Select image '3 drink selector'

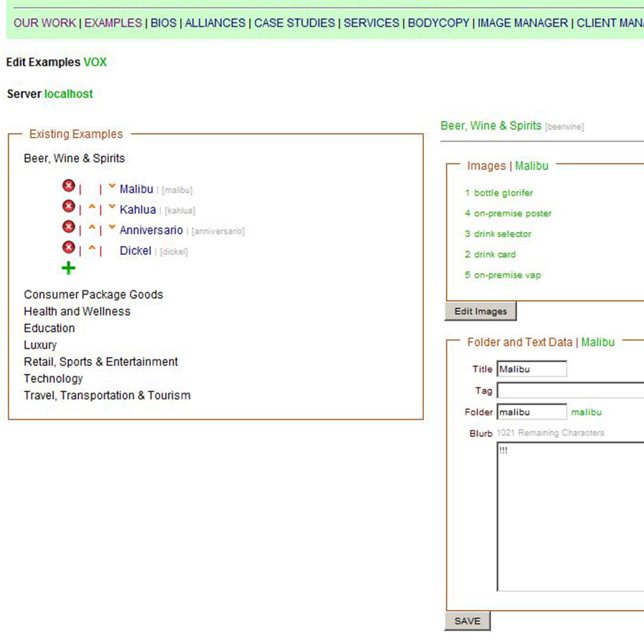[498, 234]
